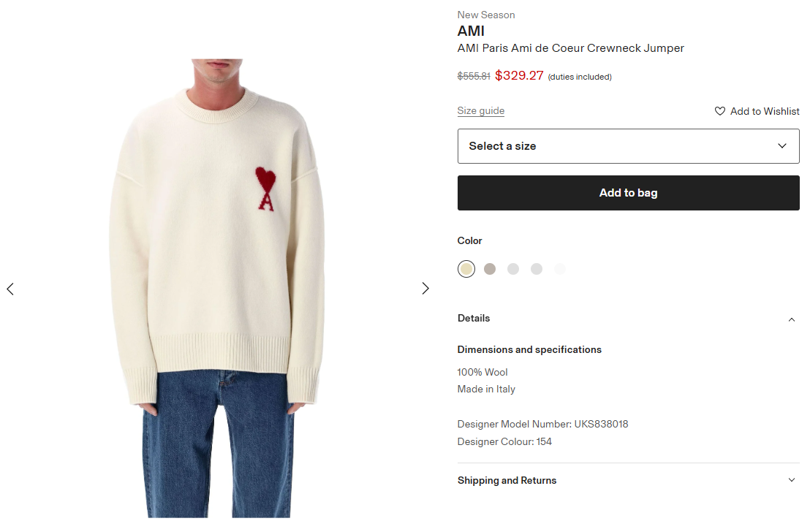Show the previous product image
This screenshot has width=810, height=532.
(10, 289)
